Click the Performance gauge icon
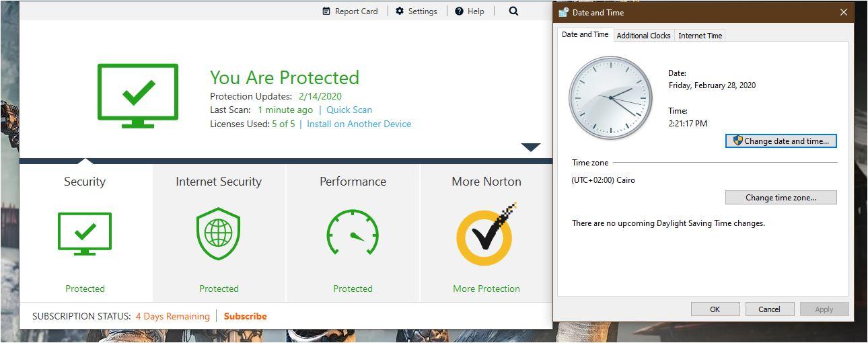This screenshot has width=868, height=343. point(353,233)
